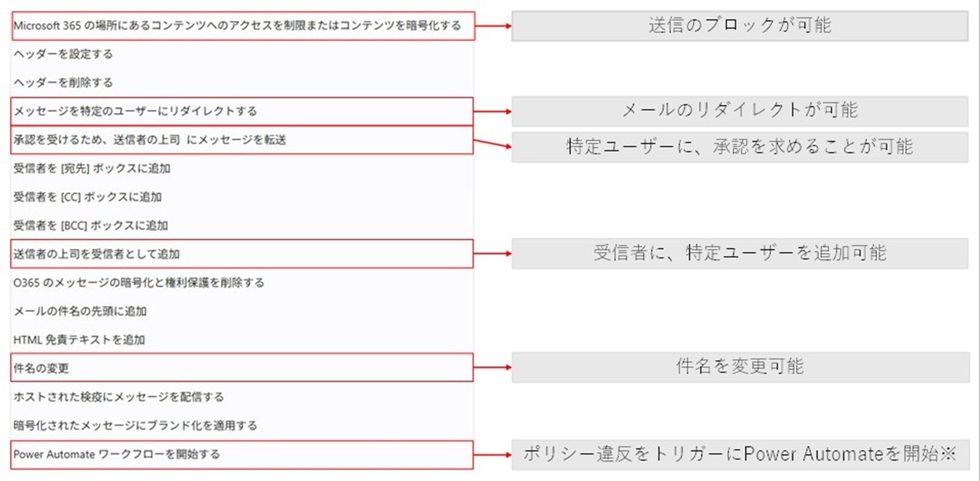The width and height of the screenshot is (980, 481).
Task: Click '受信者を [BCC] ボックスに追加'
Action: [x=90, y=226]
